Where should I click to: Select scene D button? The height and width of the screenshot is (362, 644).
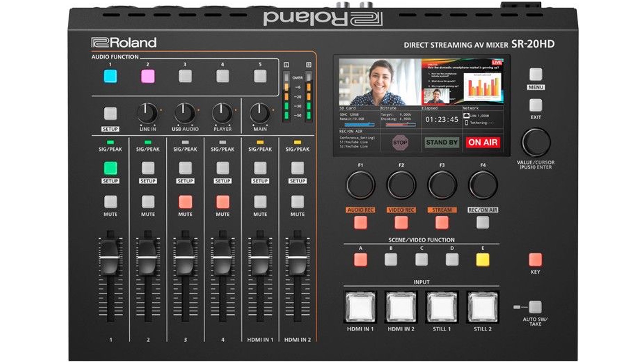coord(452,260)
